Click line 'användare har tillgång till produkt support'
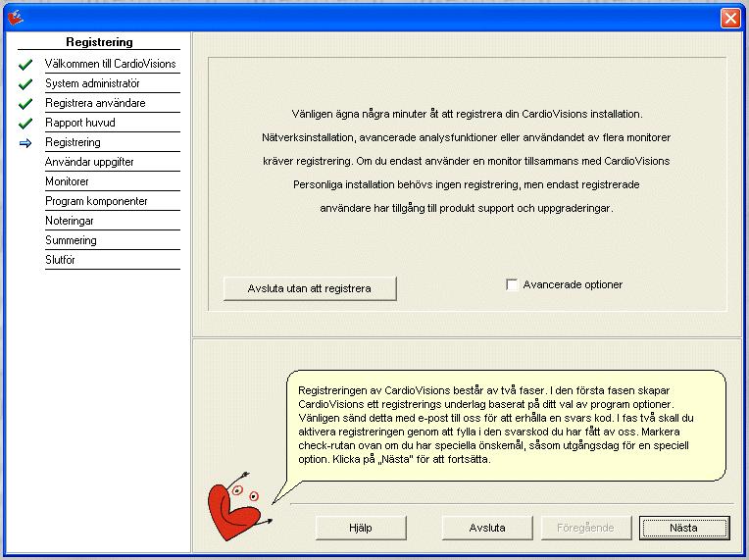 pyautogui.click(x=467, y=208)
